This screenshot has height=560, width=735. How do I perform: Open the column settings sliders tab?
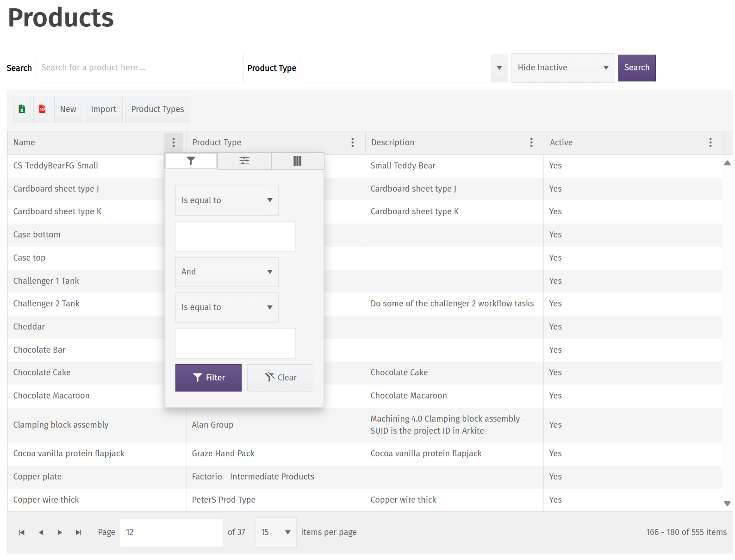244,161
